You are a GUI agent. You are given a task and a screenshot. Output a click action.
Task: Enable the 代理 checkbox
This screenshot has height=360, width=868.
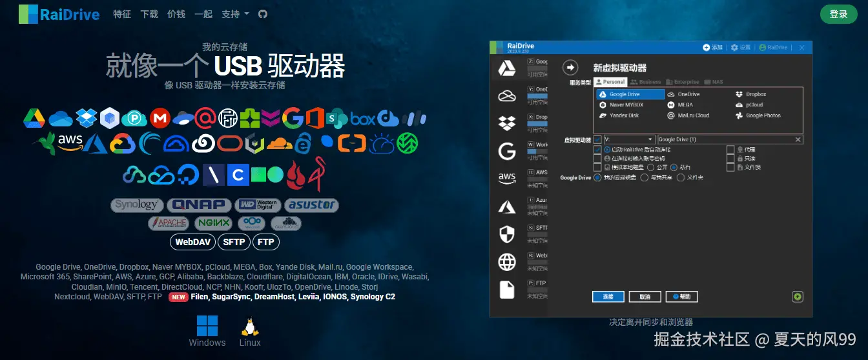tap(730, 149)
